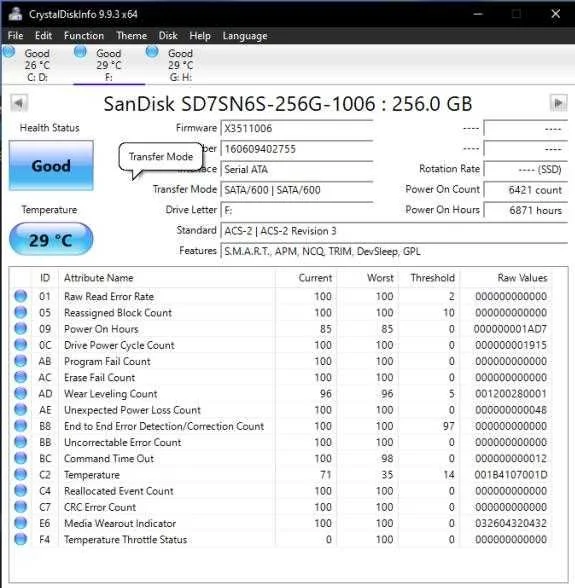575x588 pixels.
Task: Go to next disk with right arrow
Action: point(558,103)
